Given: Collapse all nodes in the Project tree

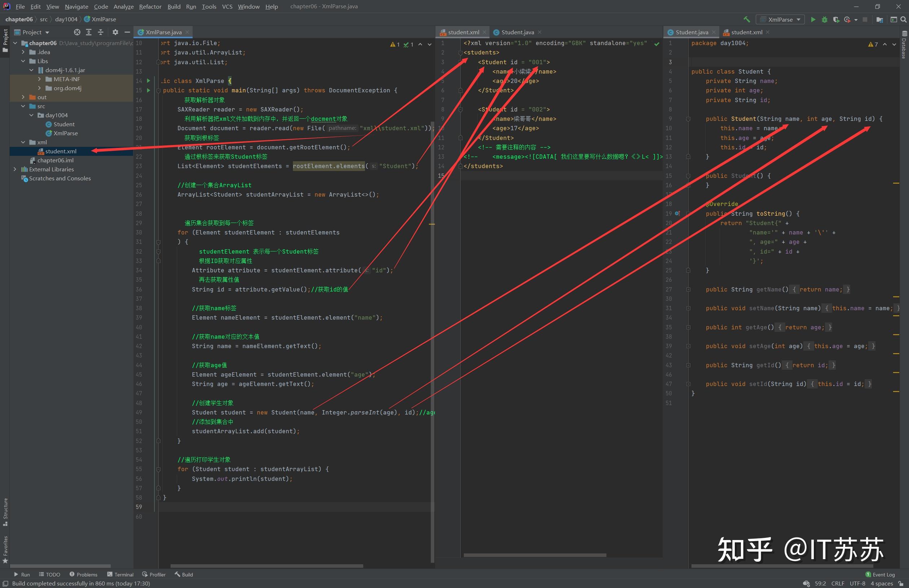Looking at the screenshot, I should [x=101, y=32].
